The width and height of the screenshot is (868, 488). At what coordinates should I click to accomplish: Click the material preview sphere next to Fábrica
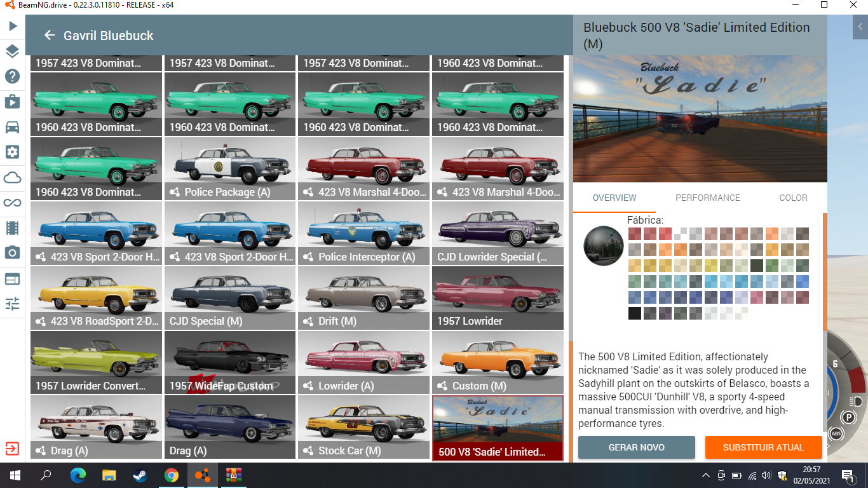tap(604, 245)
